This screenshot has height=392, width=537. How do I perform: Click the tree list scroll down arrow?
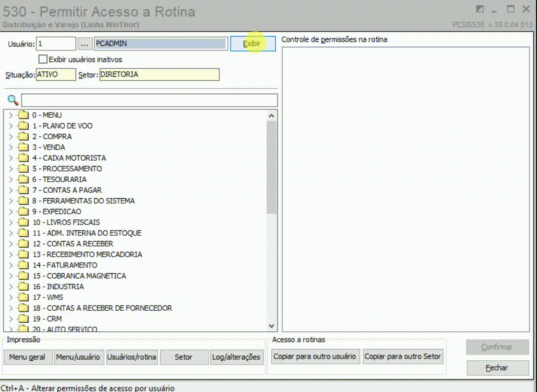[272, 326]
